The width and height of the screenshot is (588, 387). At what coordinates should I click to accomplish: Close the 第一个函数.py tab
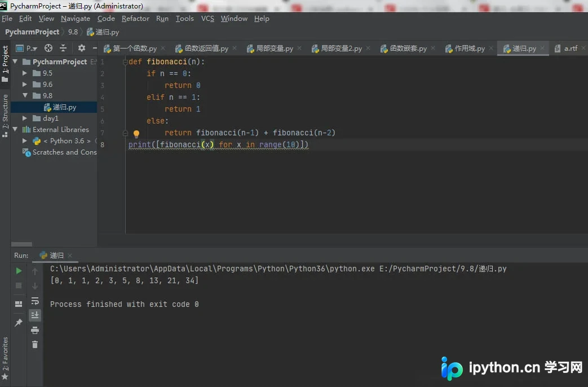coord(163,48)
